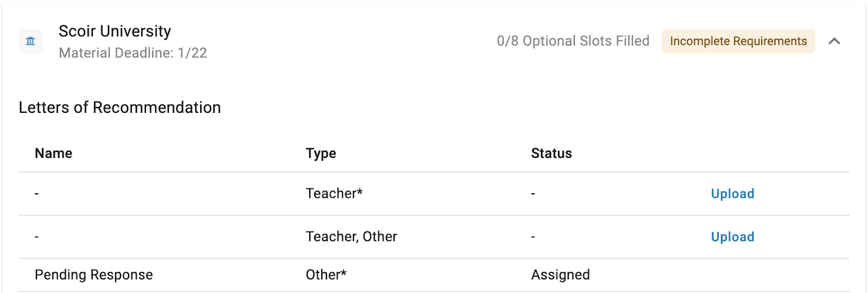Click the status dash in Teacher* row
This screenshot has width=868, height=293.
(x=533, y=194)
